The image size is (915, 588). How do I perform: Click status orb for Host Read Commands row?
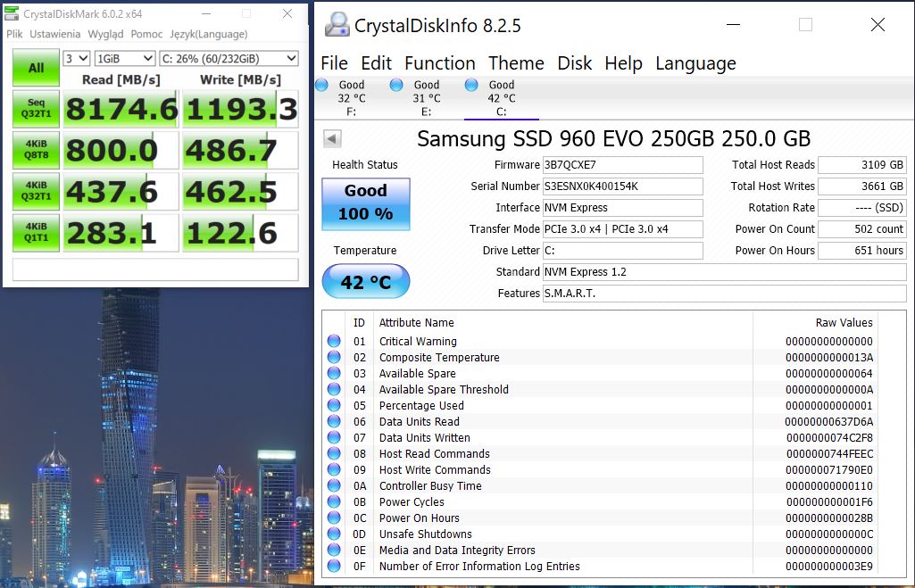[x=334, y=453]
